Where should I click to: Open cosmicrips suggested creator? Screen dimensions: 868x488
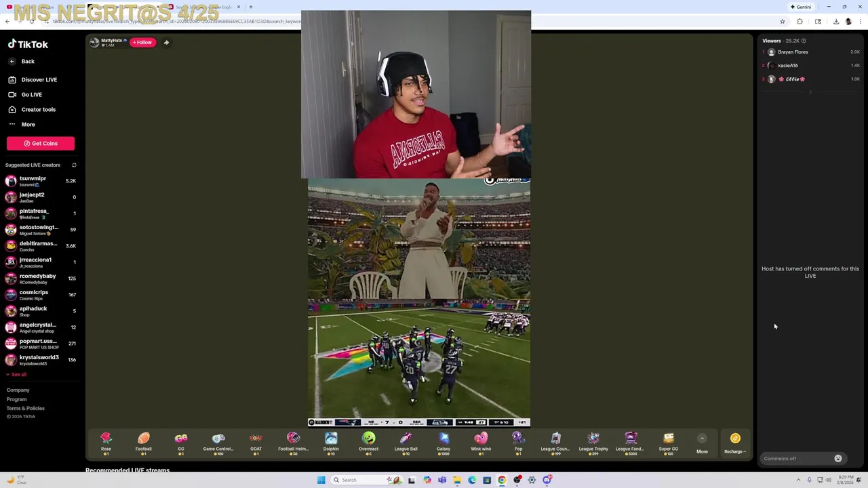pos(41,295)
